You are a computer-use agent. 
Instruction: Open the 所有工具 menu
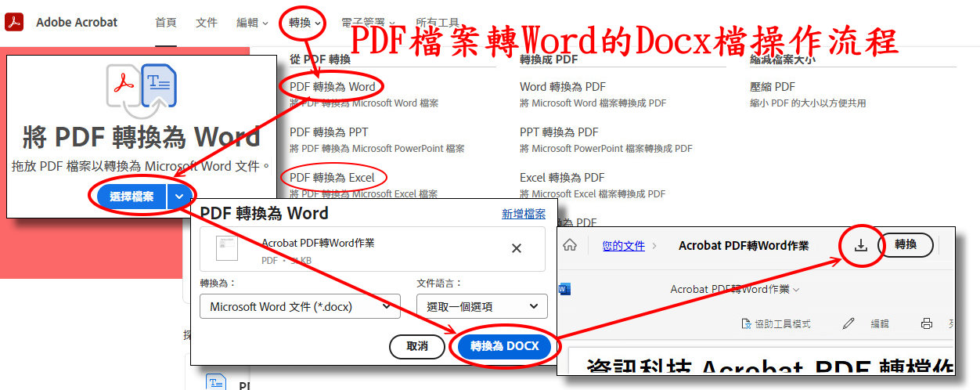[x=438, y=23]
